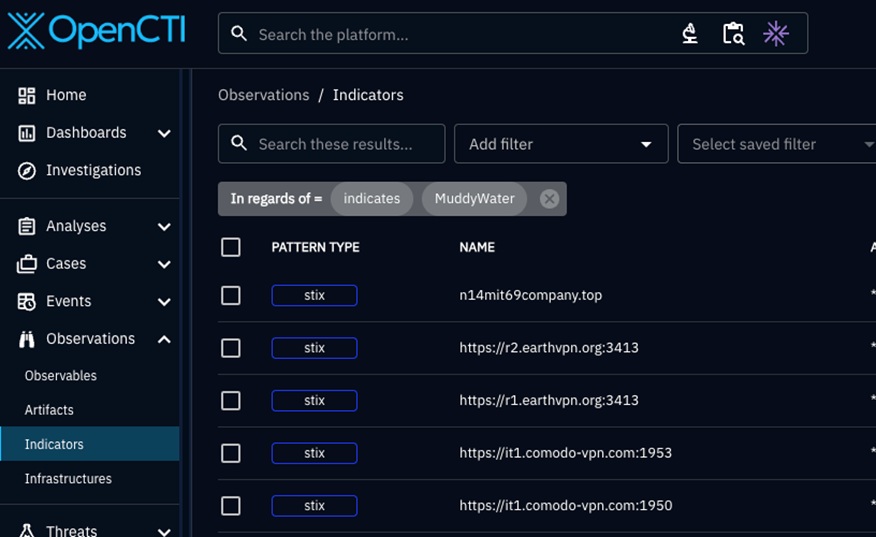Click the platform search magnifier icon
876x537 pixels.
[x=239, y=34]
